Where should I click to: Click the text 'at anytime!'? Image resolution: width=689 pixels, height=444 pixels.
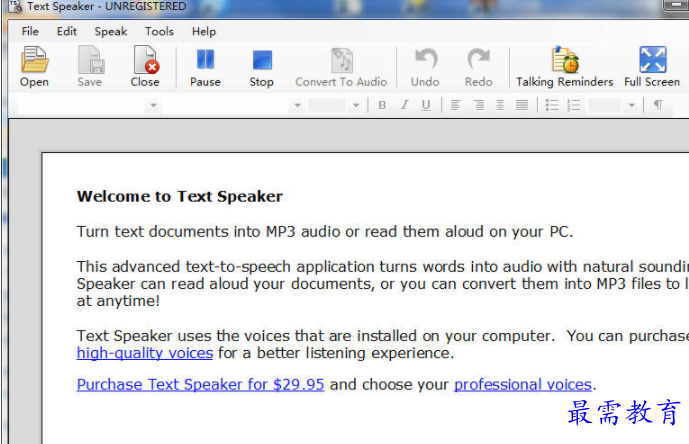118,301
